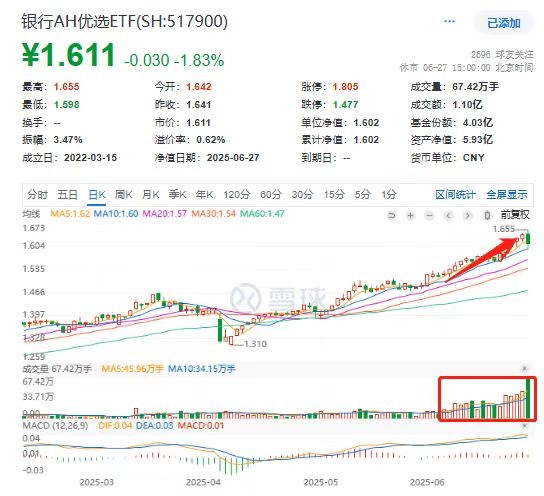Zoom out the chart with minus icon
This screenshot has height=496, width=544.
(430, 216)
